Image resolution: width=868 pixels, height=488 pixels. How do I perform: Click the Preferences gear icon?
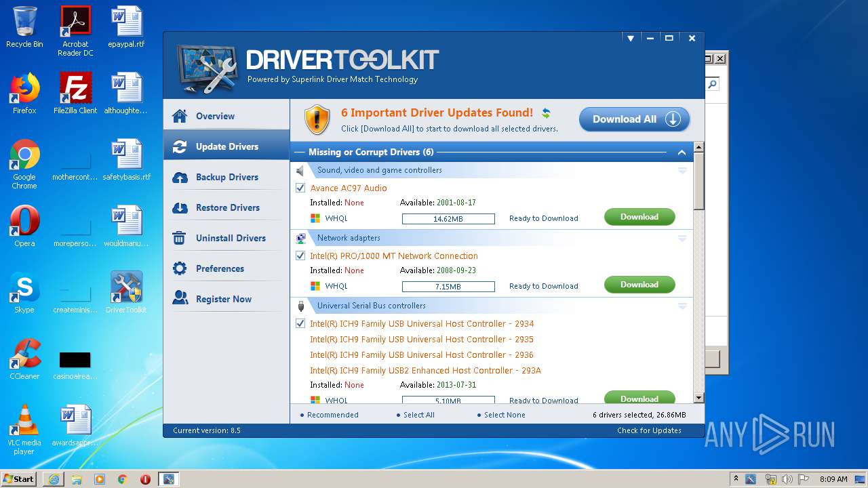coord(180,268)
